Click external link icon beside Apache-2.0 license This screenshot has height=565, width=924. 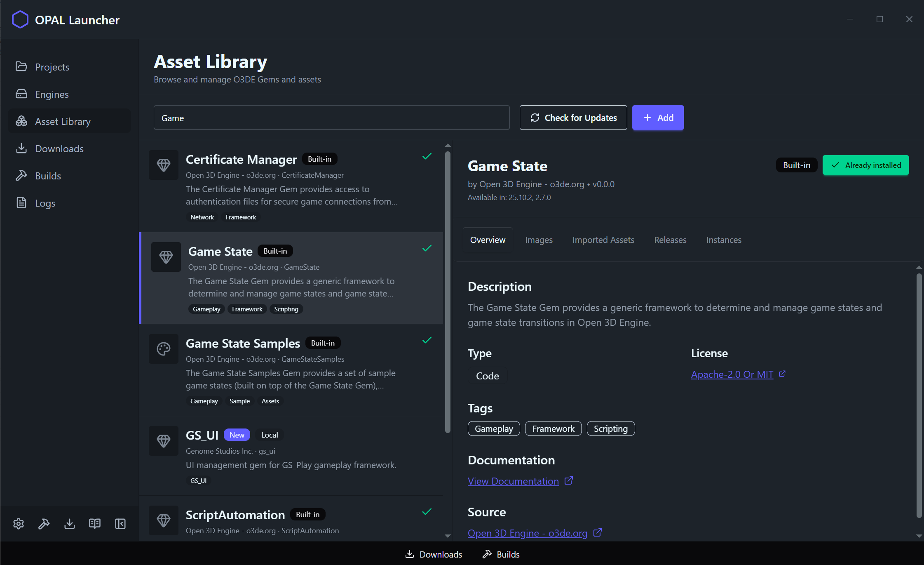point(782,374)
